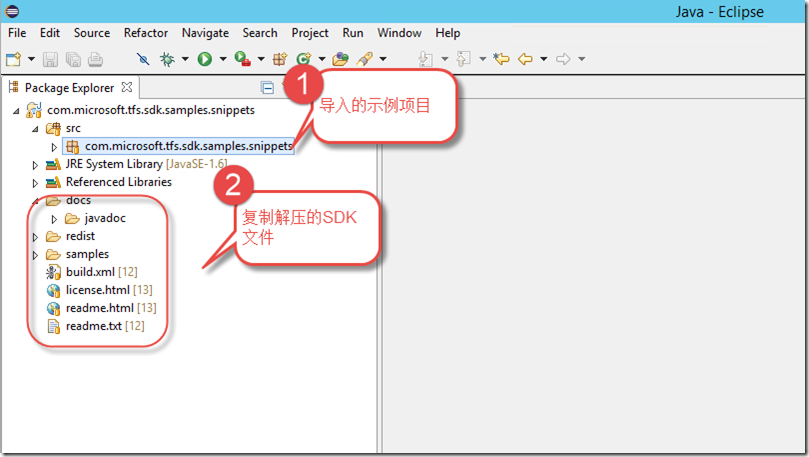Expand the samples folder
809x457 pixels.
[35, 255]
